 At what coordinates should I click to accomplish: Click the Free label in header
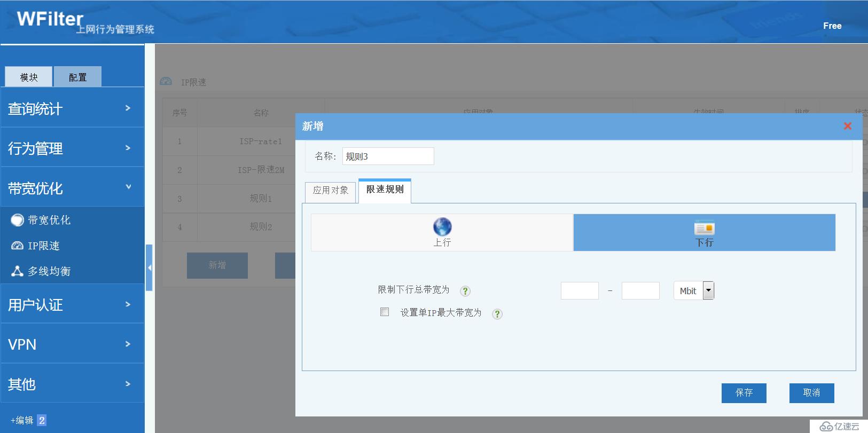tap(832, 26)
